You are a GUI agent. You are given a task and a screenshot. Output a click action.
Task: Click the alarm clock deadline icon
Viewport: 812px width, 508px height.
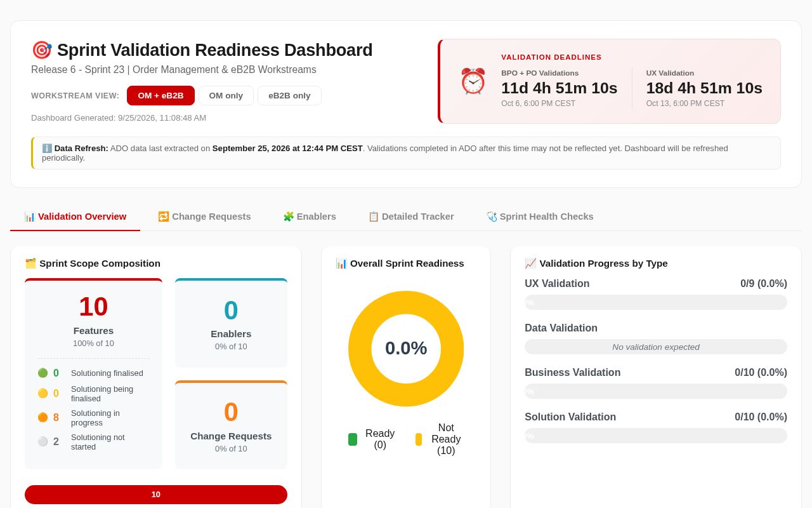[473, 81]
